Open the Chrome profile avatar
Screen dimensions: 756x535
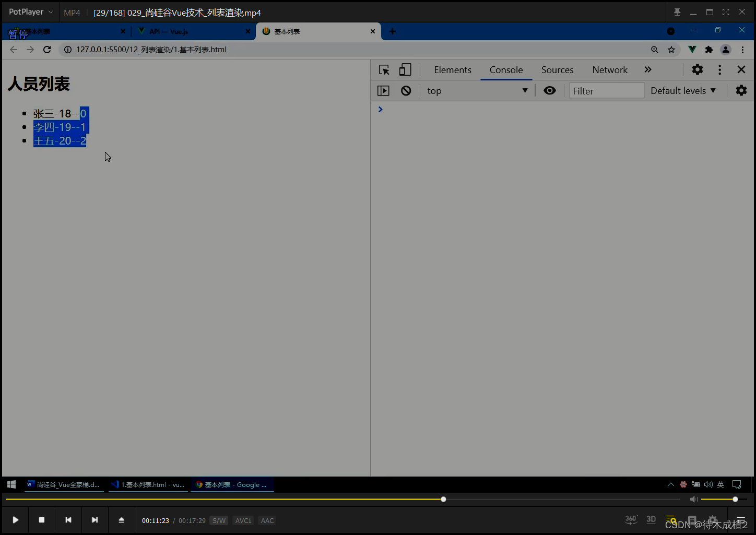click(726, 50)
